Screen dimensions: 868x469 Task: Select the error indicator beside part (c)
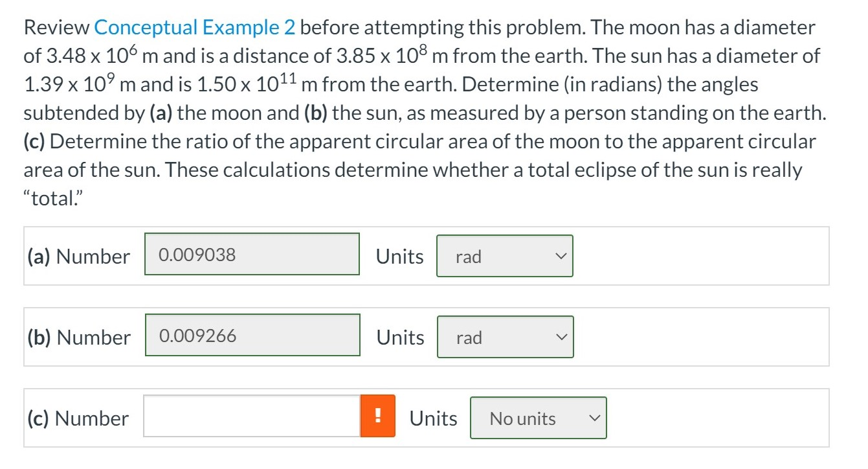point(377,417)
